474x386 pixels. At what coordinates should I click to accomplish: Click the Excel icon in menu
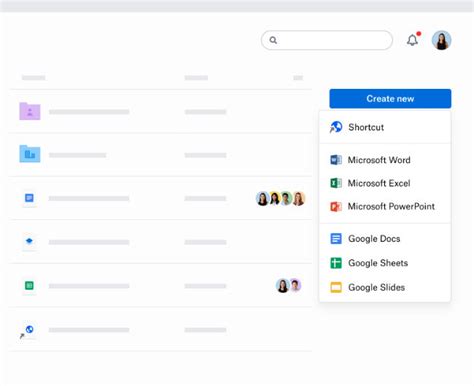pos(336,183)
